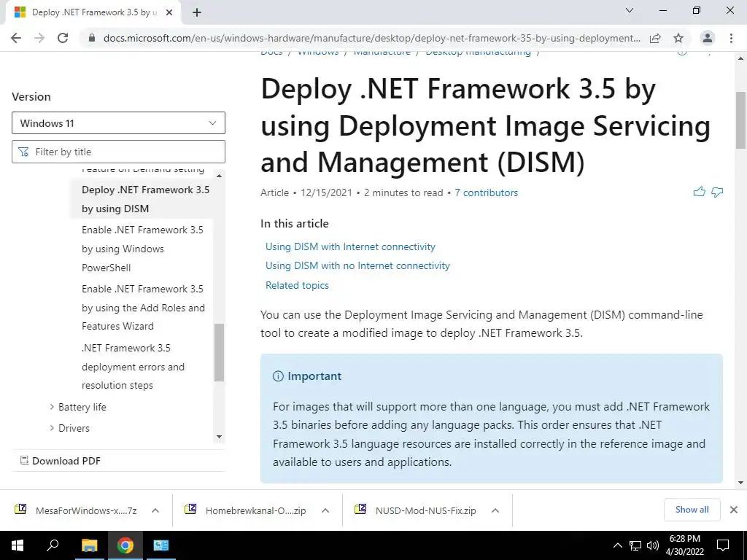Click the Filter by title field
747x560 pixels.
click(x=118, y=152)
